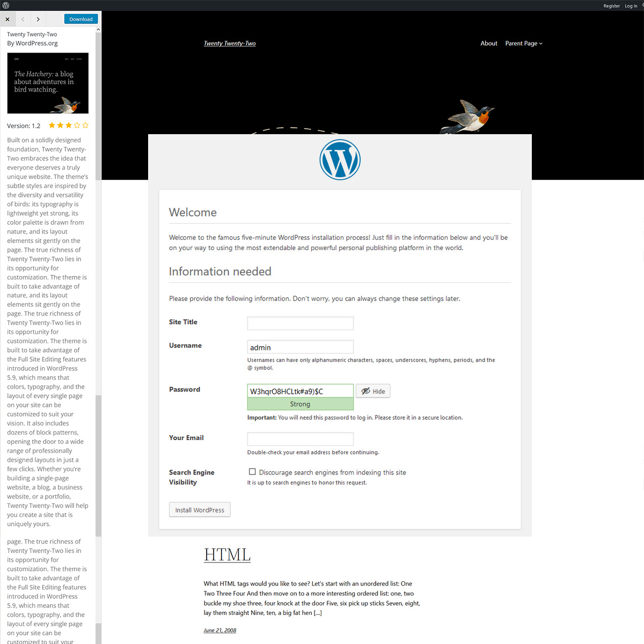Open the About menu item
Screen dimensions: 644x644
[489, 43]
